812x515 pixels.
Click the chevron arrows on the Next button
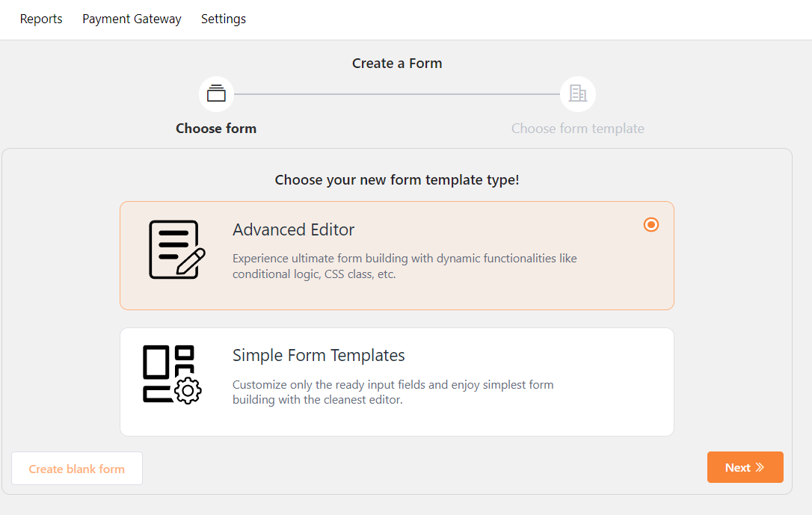click(x=758, y=466)
